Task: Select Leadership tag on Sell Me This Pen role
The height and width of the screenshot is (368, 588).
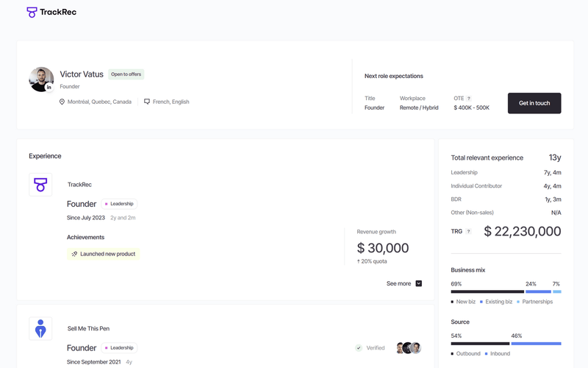Action: 119,347
